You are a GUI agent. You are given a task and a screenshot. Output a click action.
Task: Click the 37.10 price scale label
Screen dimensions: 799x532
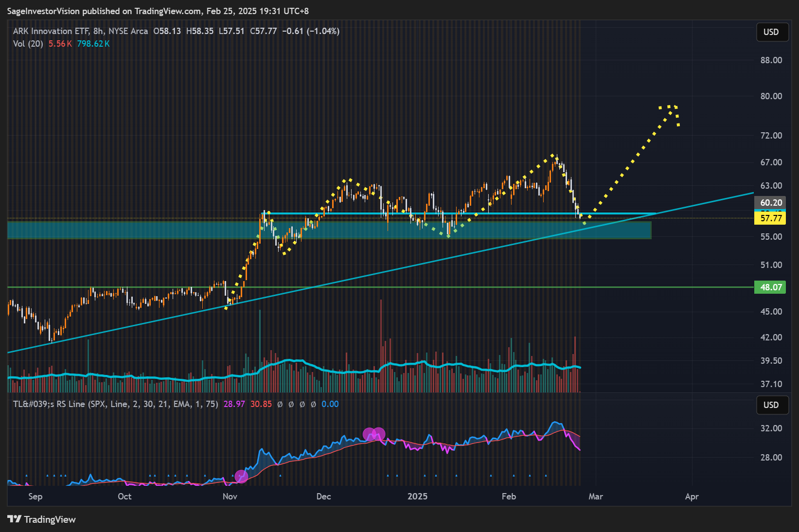771,384
